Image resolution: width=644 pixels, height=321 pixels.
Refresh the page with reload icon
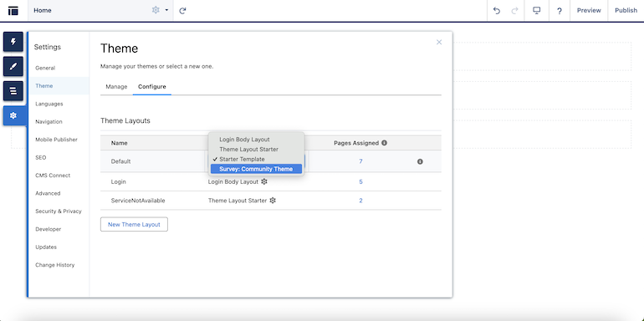[183, 11]
